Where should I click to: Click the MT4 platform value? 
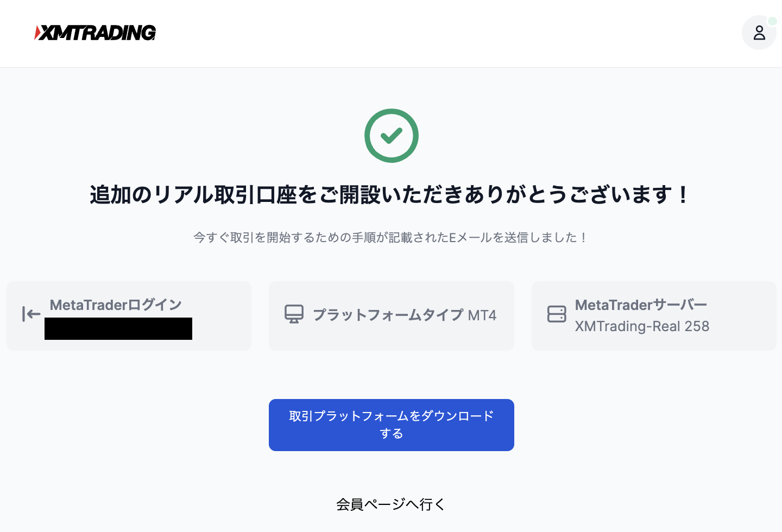pyautogui.click(x=482, y=315)
